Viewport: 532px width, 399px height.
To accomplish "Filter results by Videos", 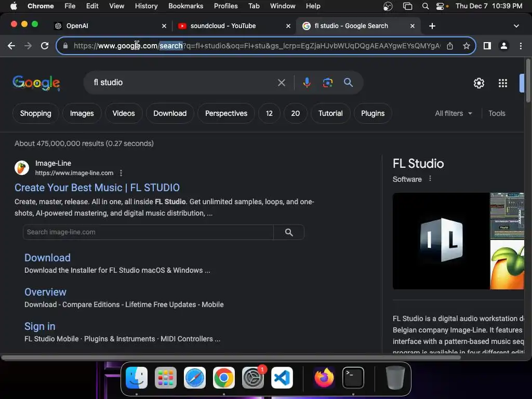I will coord(124,113).
